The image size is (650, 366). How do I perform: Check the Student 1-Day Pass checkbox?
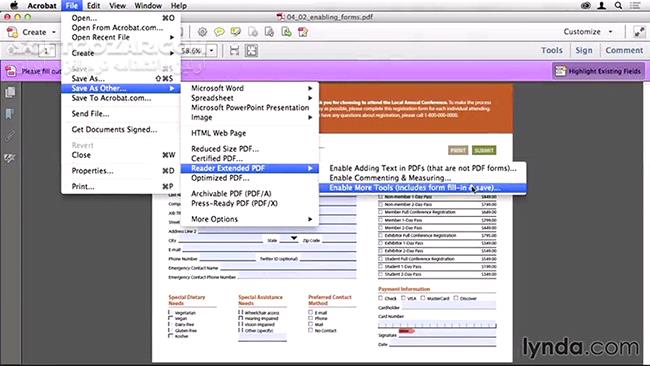point(381,266)
